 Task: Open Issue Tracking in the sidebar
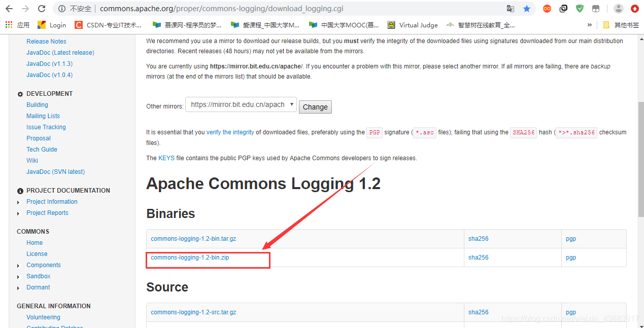click(x=46, y=127)
